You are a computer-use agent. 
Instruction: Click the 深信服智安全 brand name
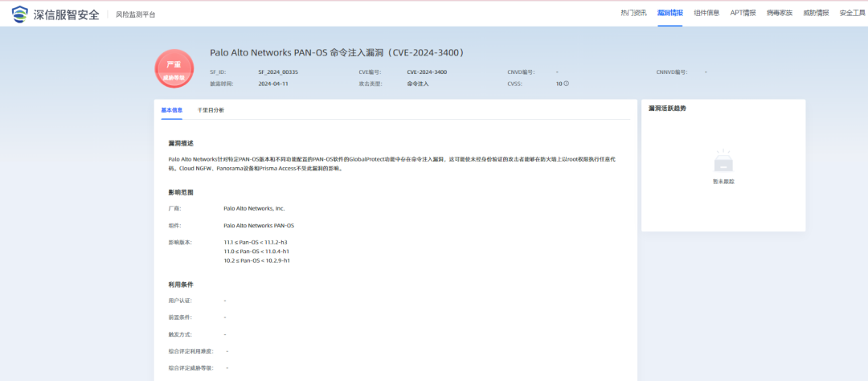click(67, 14)
